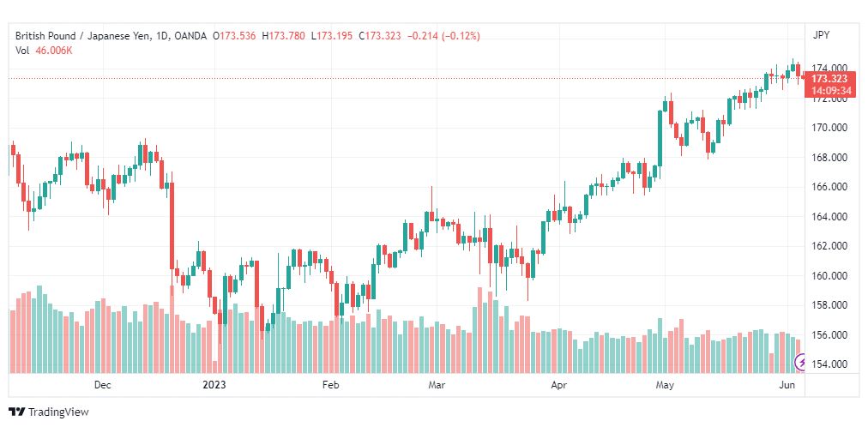This screenshot has width=868, height=427.
Task: Click the 154.000 price scale label
Action: point(829,364)
